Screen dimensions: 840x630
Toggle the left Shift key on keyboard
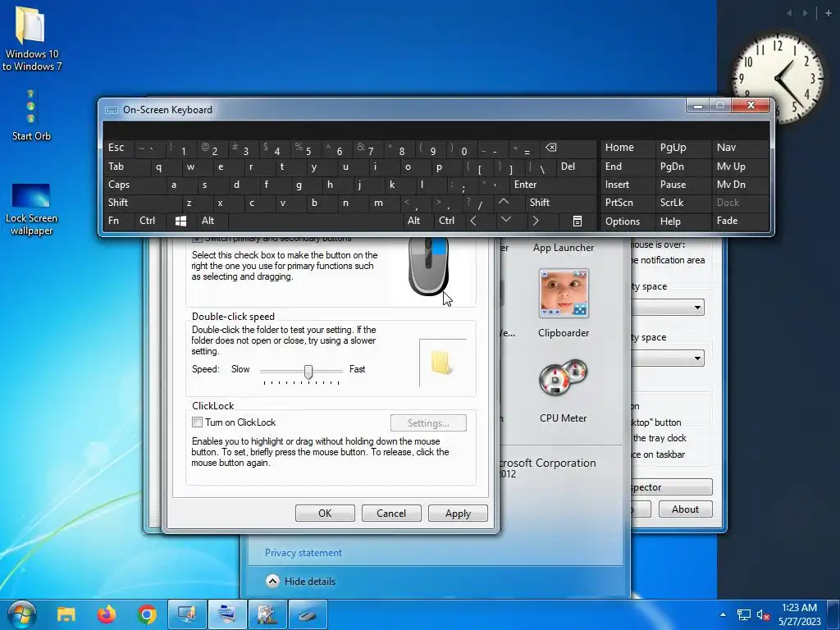[x=143, y=203]
